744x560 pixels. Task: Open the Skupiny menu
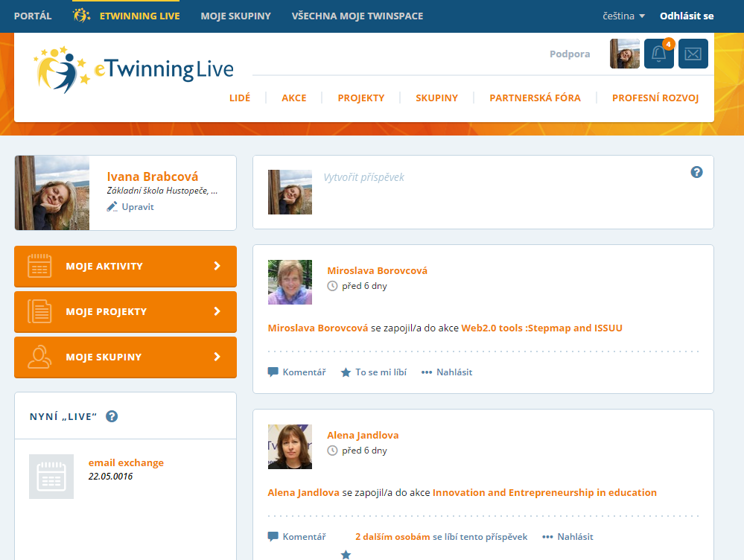[x=437, y=98]
